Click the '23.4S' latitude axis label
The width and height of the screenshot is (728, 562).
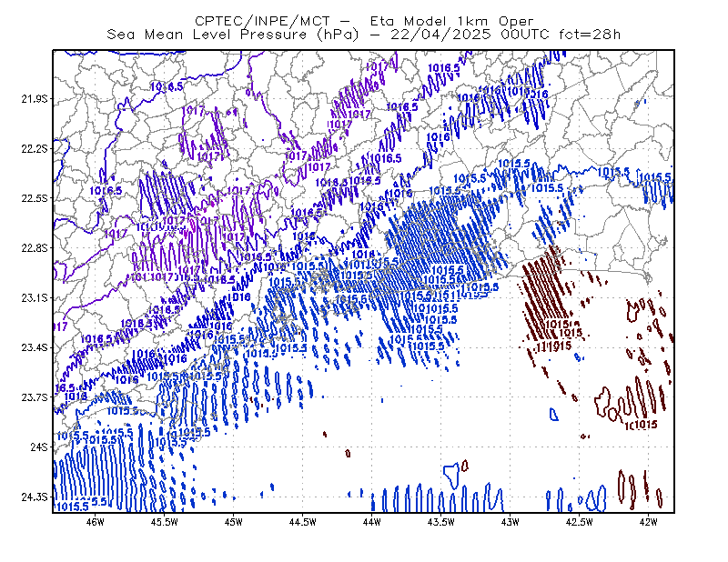click(35, 347)
